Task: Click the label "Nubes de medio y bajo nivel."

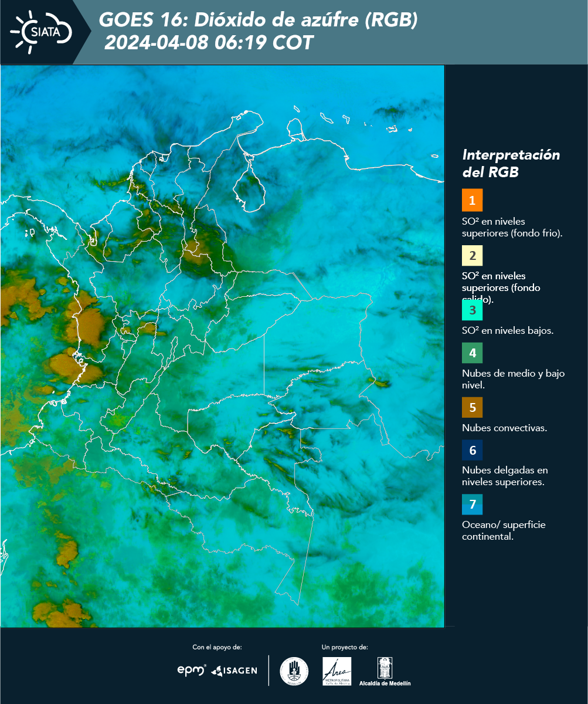Action: click(x=514, y=379)
